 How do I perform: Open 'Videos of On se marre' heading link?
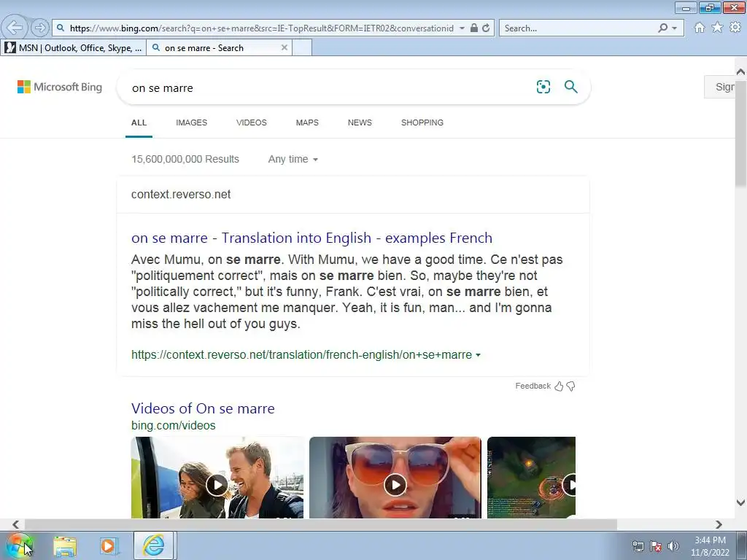[x=203, y=408]
